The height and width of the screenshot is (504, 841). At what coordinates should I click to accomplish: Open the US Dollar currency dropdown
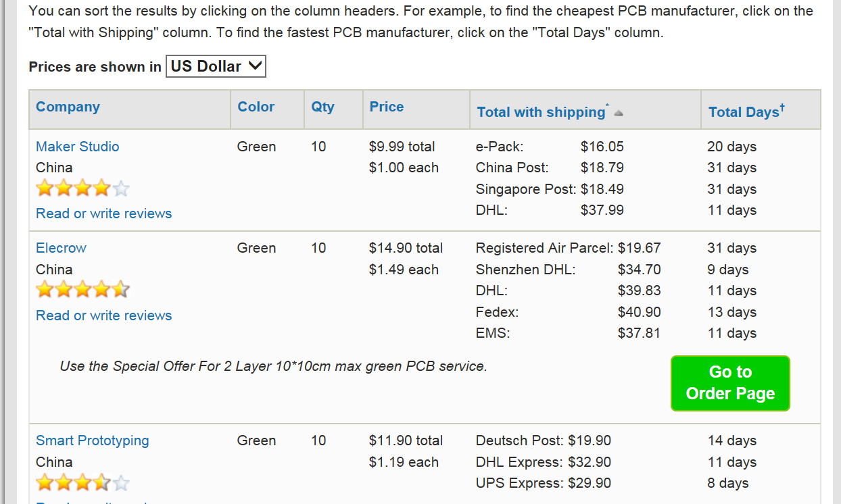point(216,66)
